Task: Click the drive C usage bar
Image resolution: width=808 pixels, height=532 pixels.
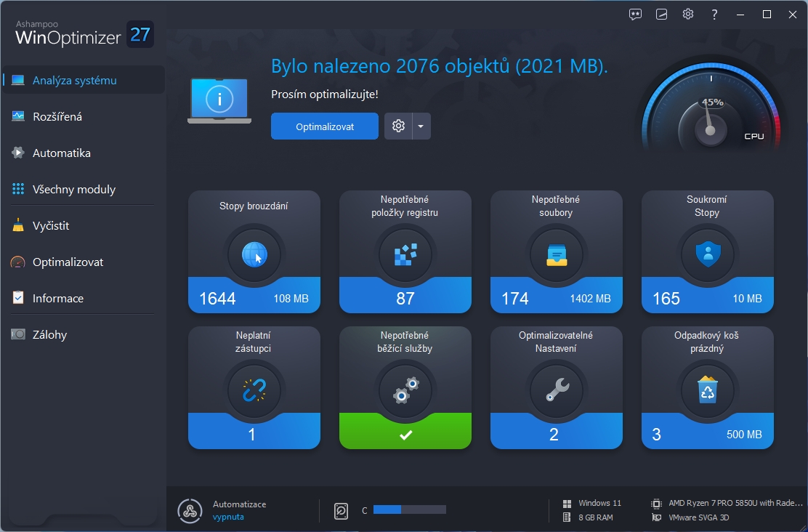Action: [409, 510]
